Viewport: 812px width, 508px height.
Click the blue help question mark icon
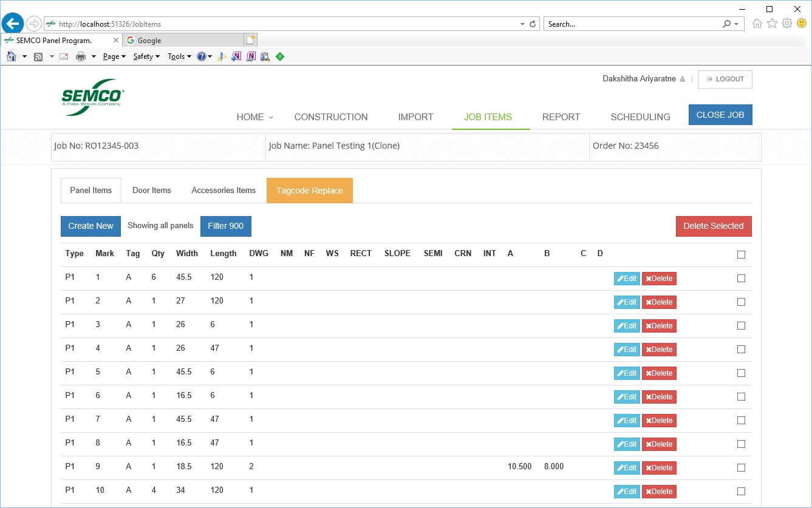(201, 56)
